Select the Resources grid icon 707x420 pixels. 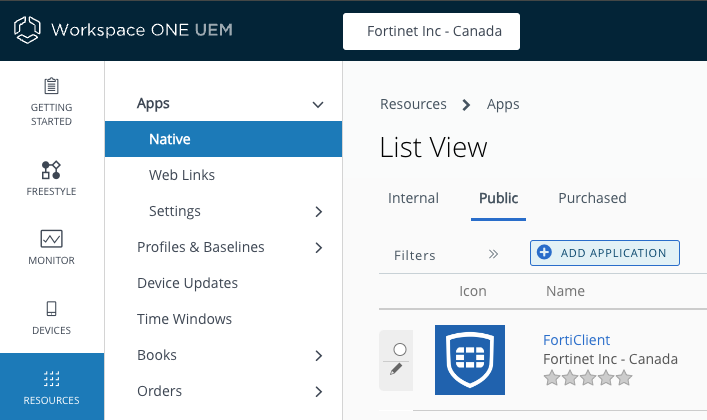[51, 379]
